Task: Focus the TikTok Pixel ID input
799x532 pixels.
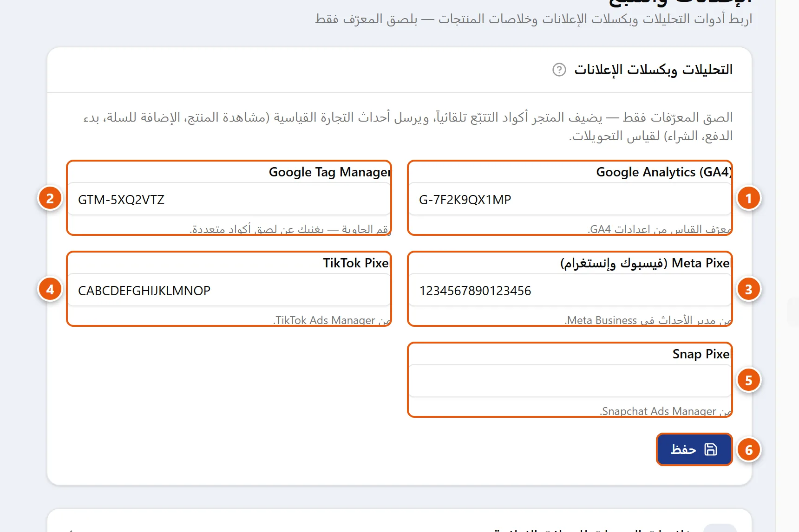Action: click(x=229, y=290)
